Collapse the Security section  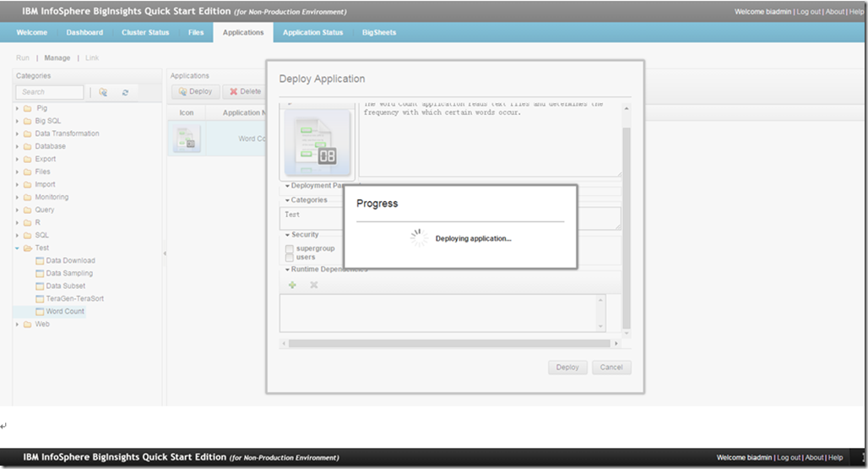(287, 235)
